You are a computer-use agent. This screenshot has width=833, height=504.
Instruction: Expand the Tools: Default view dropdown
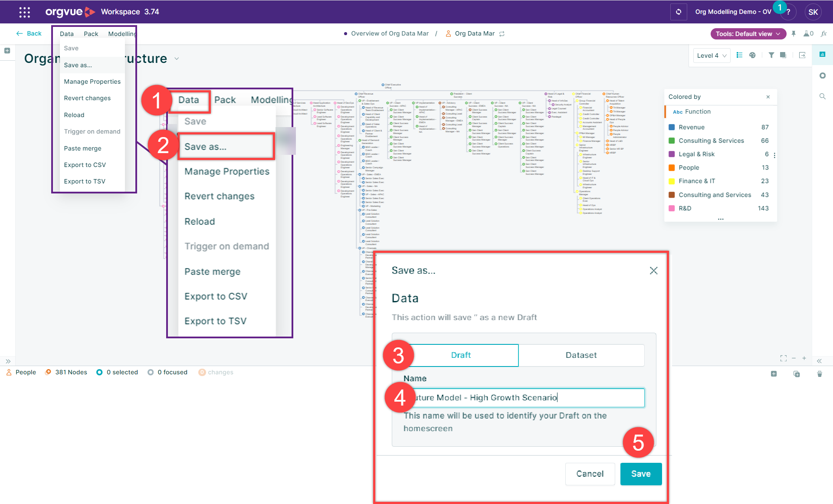(748, 33)
